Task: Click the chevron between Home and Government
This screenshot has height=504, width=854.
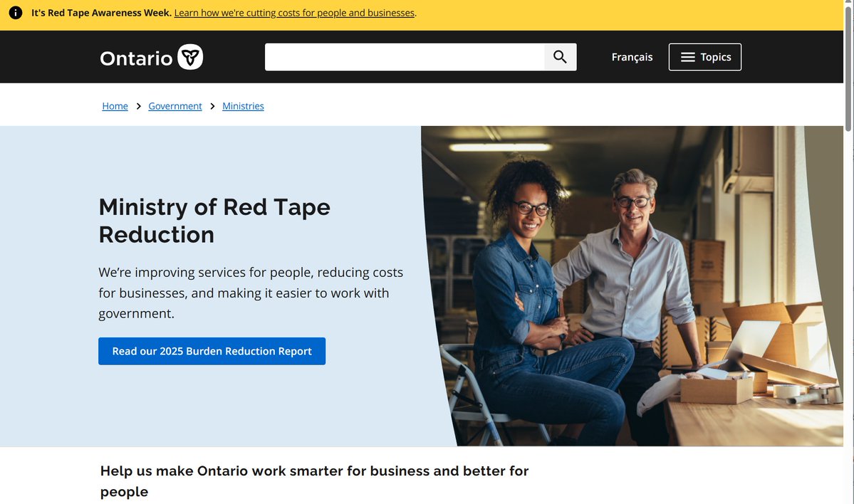Action: [138, 105]
